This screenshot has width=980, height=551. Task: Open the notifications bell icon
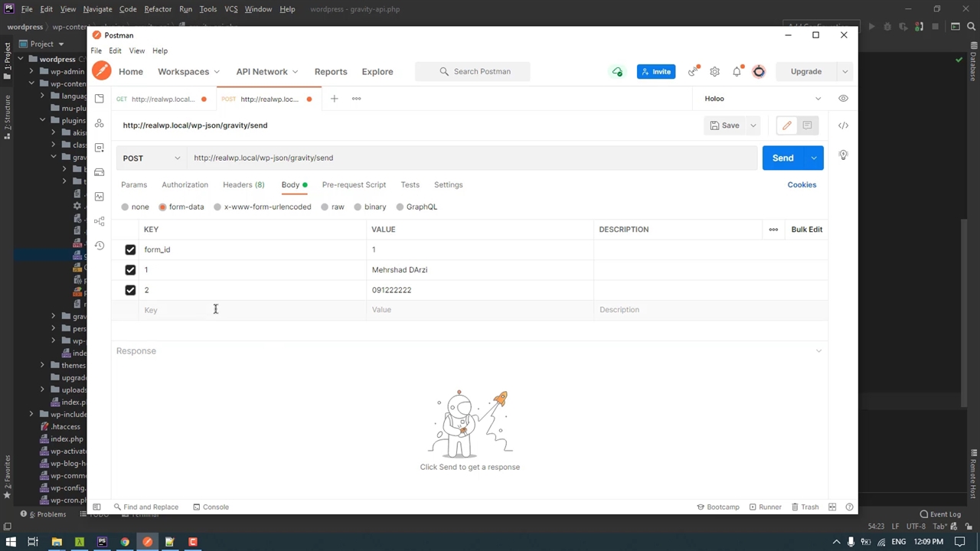[x=737, y=72]
